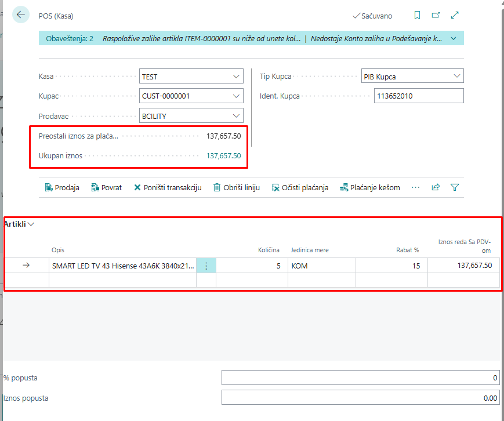Click the back arrow button
The height and width of the screenshot is (421, 504).
21,15
